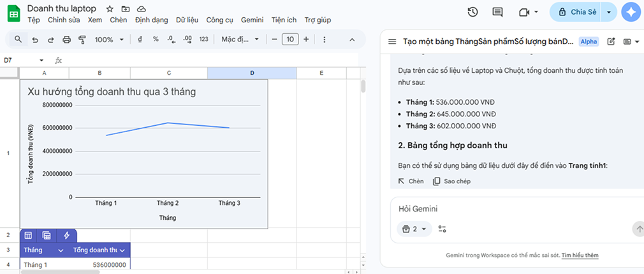Open the Xem menu
The width and height of the screenshot is (644, 274).
pyautogui.click(x=95, y=20)
